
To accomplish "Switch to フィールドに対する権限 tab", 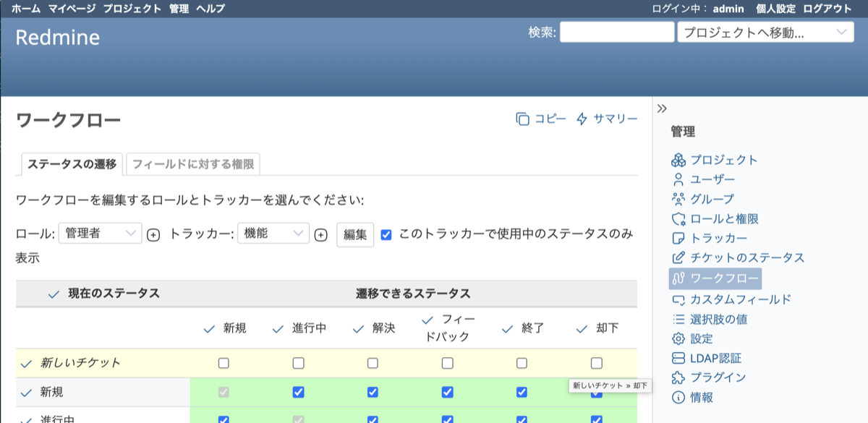I will click(192, 164).
